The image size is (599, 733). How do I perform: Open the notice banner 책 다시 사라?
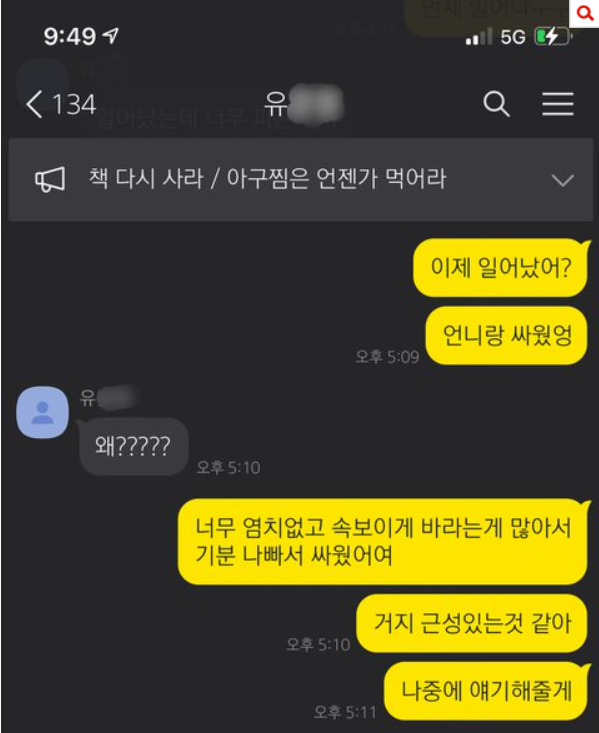301,180
